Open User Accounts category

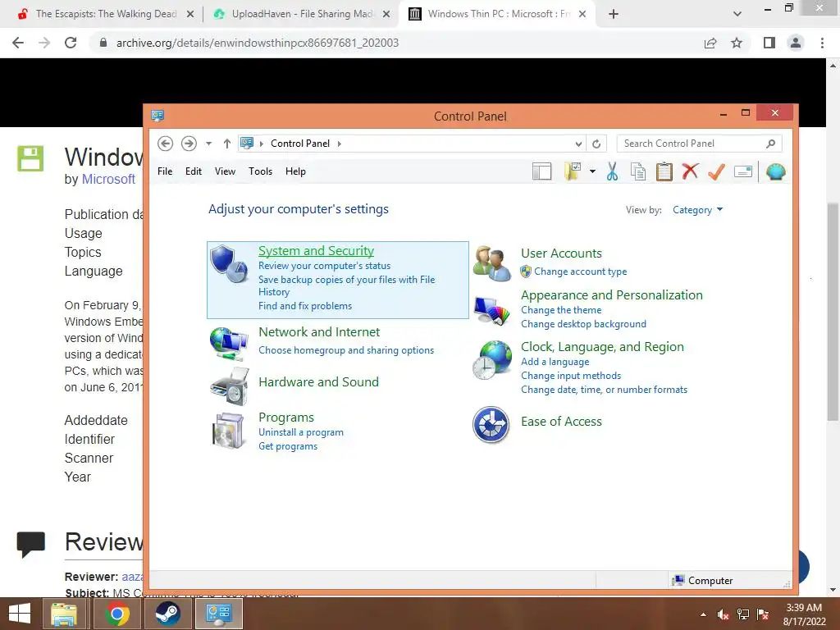coord(561,253)
